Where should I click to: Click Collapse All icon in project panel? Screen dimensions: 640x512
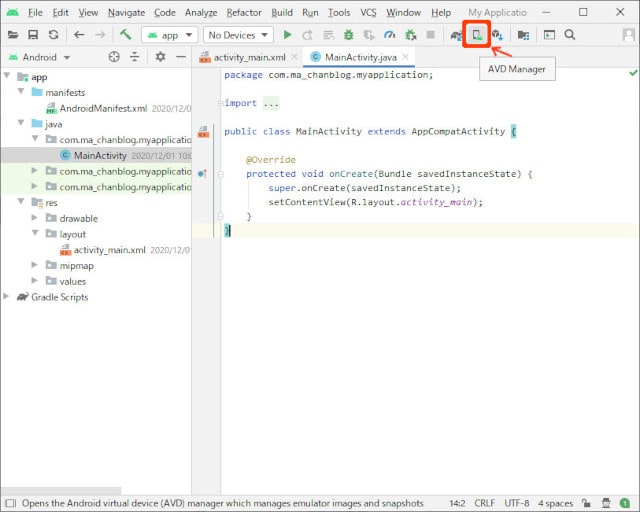[x=134, y=57]
